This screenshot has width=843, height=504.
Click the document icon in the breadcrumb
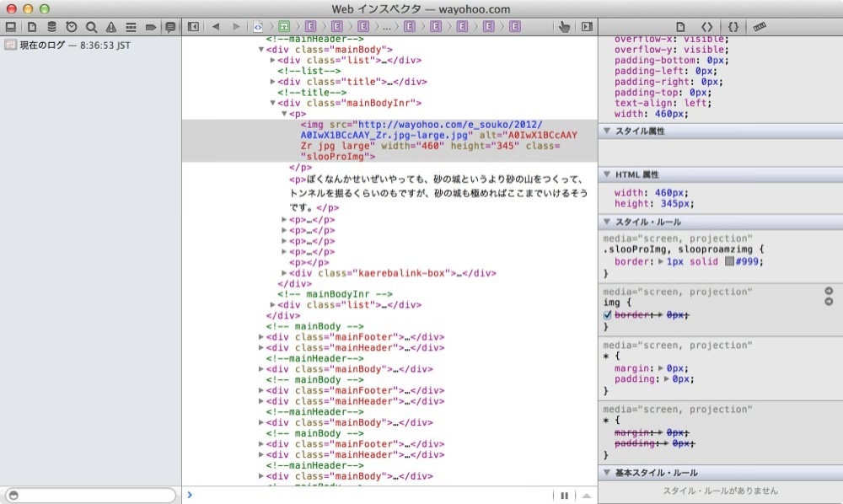click(x=258, y=26)
